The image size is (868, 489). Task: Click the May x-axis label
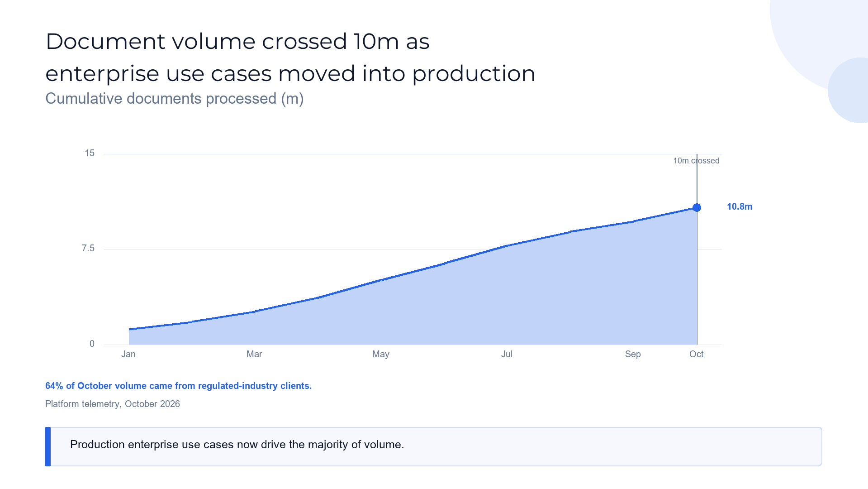(381, 355)
